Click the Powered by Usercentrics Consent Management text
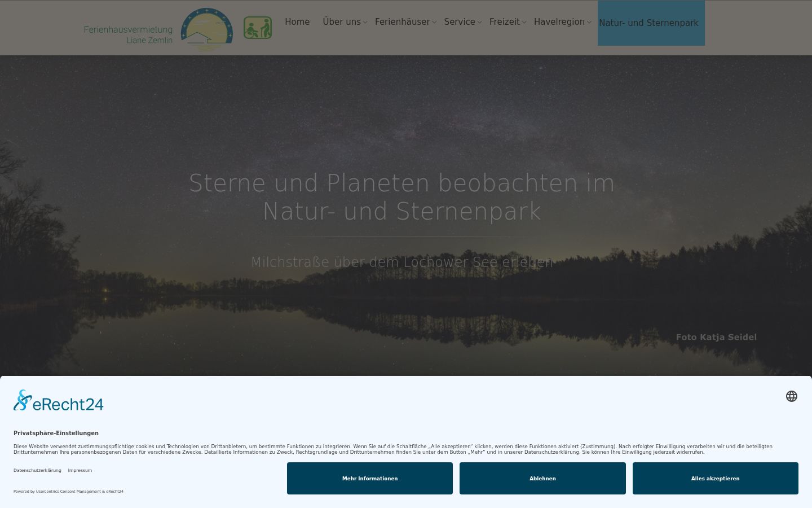Screen dimensions: 812x508 68,492
